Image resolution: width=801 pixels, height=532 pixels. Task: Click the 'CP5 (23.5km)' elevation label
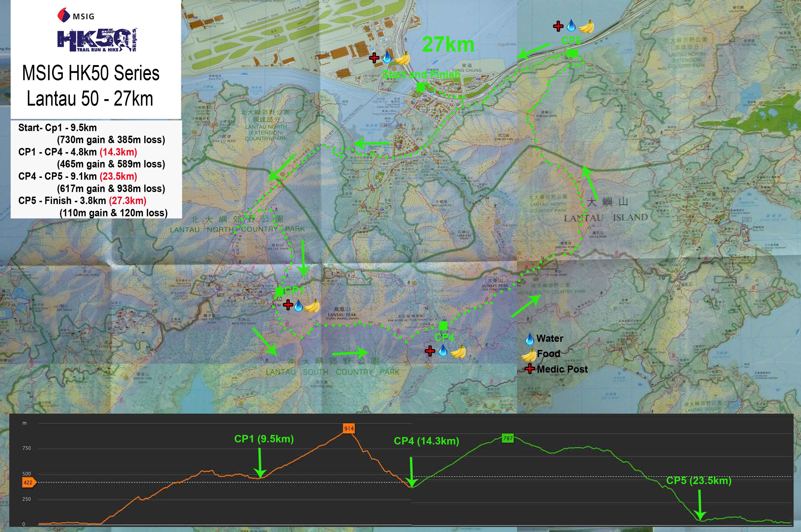coord(699,480)
